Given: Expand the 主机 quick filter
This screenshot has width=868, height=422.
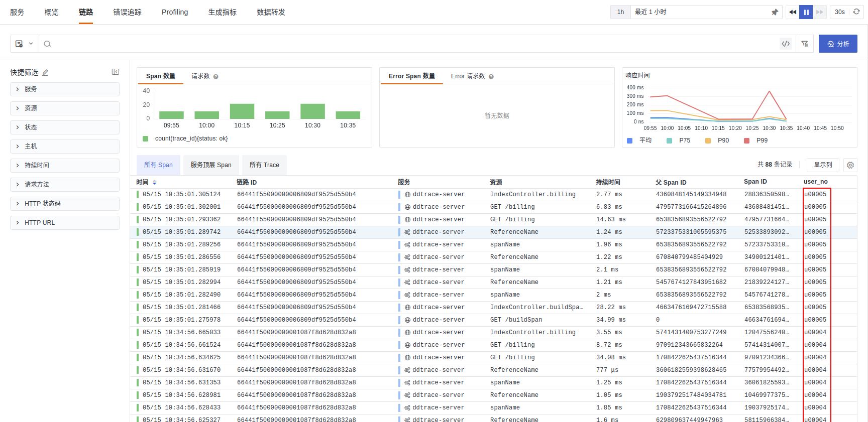Looking at the screenshot, I should pos(65,146).
